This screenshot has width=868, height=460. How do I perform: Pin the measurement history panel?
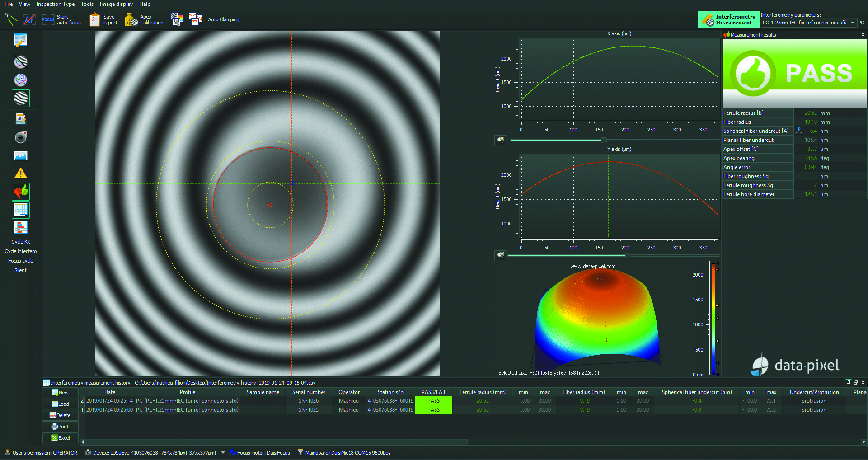(849, 383)
